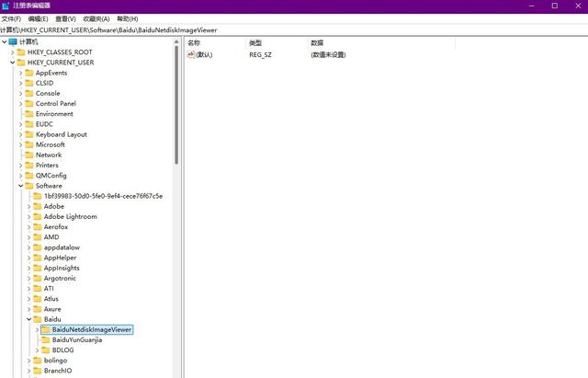Click the CLSID folder icon
The image size is (588, 378).
pos(29,83)
